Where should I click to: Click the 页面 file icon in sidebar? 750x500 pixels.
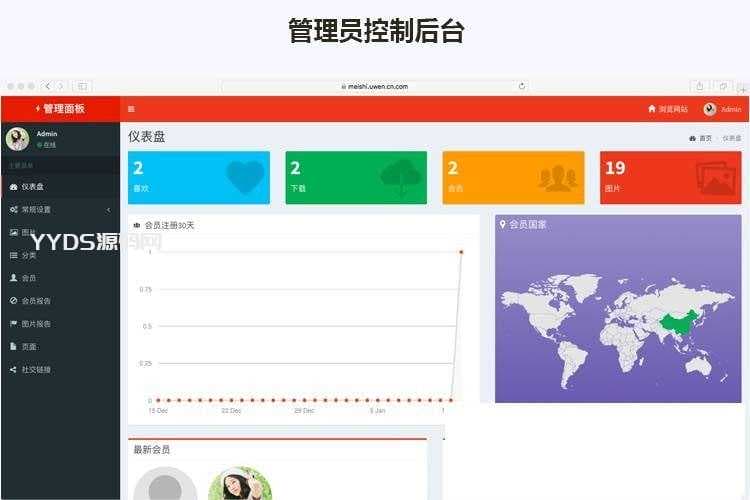13,346
